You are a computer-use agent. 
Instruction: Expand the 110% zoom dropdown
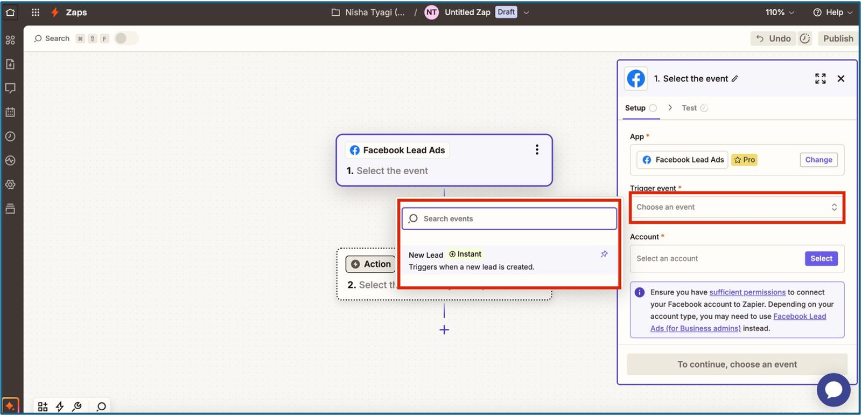pyautogui.click(x=780, y=12)
